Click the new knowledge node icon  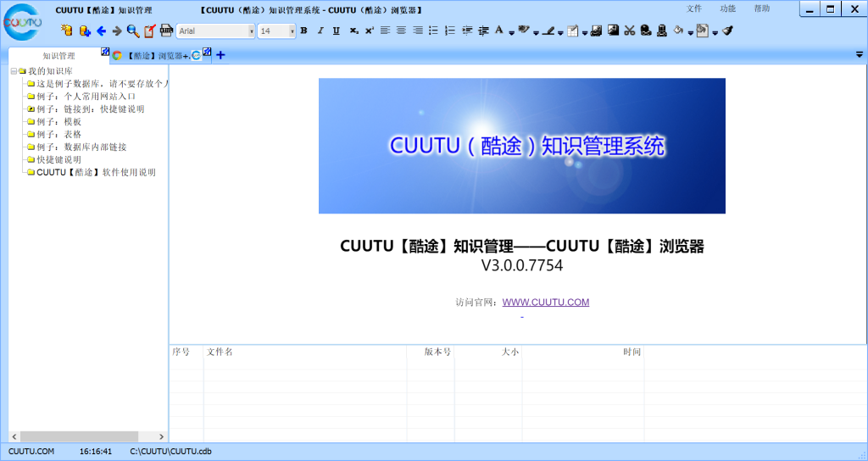[x=66, y=31]
